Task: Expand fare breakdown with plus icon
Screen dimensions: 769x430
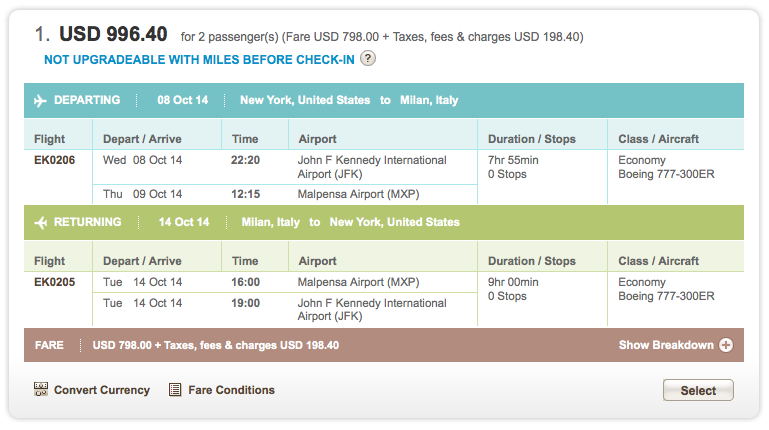Action: click(726, 345)
